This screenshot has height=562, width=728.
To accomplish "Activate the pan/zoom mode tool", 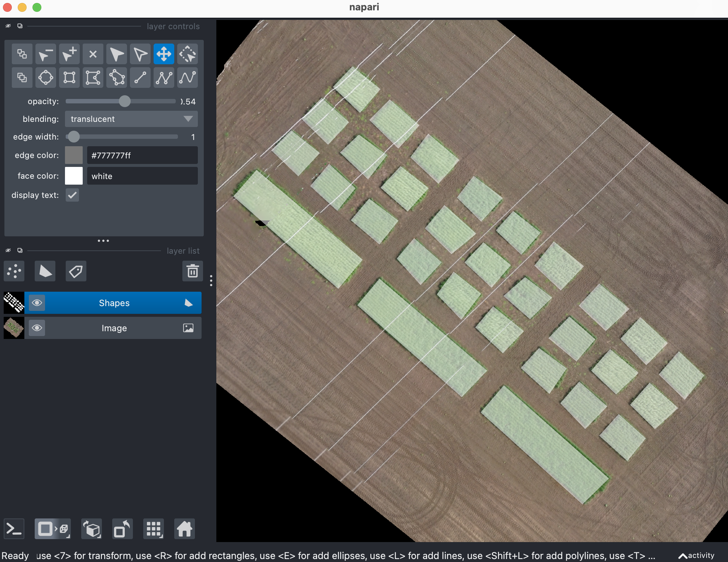I will pyautogui.click(x=164, y=54).
